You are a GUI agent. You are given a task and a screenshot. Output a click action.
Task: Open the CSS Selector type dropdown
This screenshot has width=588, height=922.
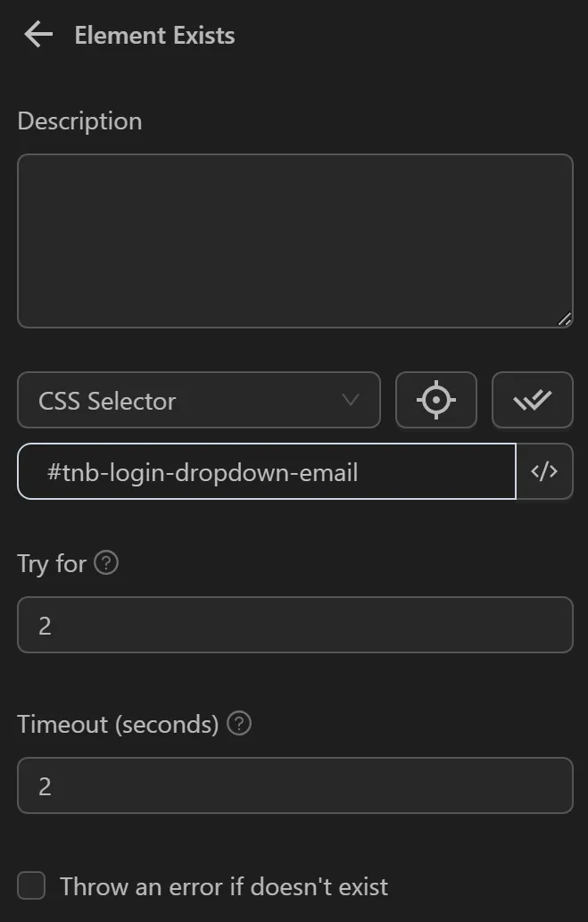point(198,401)
